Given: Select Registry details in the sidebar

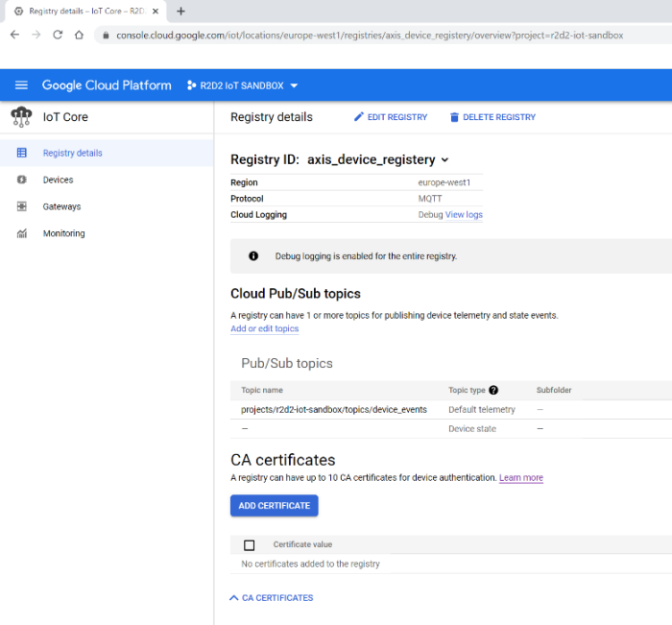Looking at the screenshot, I should pyautogui.click(x=107, y=153).
